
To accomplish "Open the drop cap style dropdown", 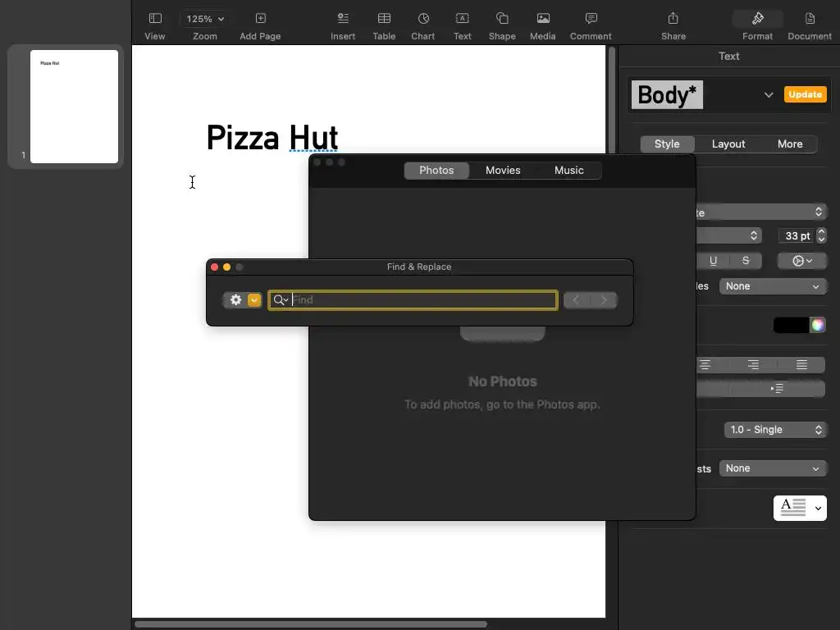I will click(800, 508).
